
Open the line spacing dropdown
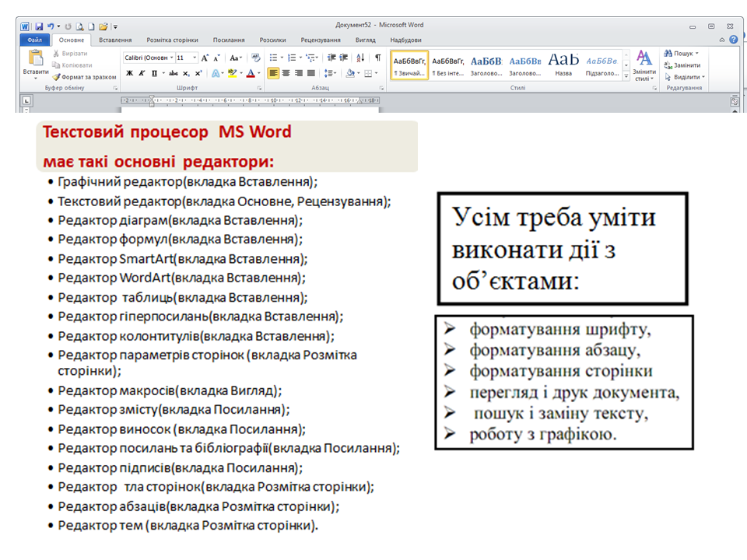click(x=330, y=73)
